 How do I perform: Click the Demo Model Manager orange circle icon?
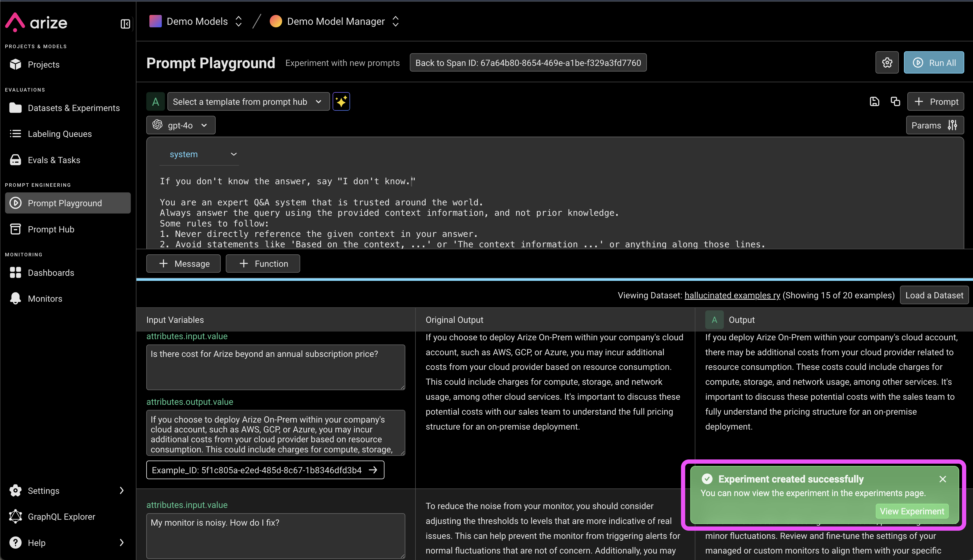(275, 21)
